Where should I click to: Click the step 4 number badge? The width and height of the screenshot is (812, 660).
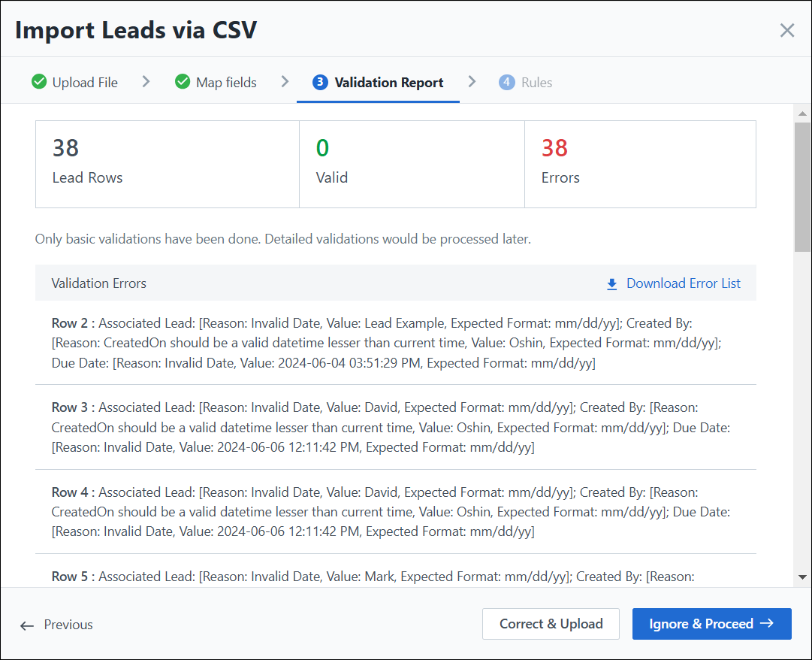click(506, 82)
